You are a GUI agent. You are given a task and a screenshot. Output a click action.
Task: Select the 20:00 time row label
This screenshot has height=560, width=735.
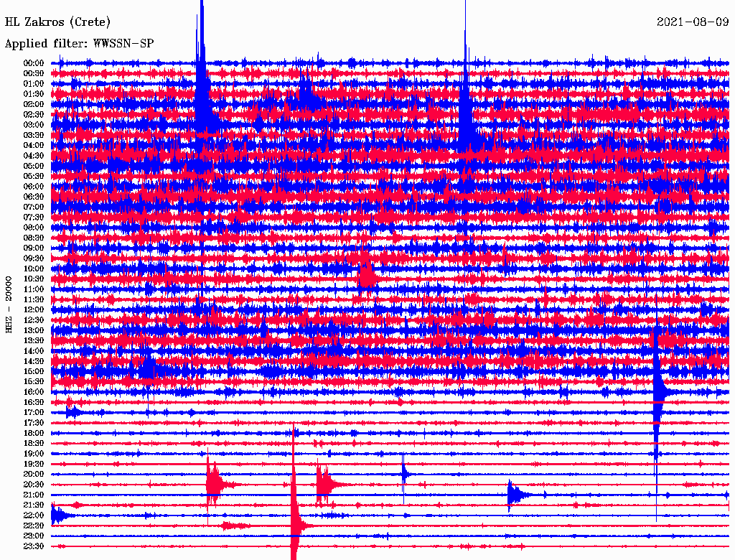tap(34, 474)
